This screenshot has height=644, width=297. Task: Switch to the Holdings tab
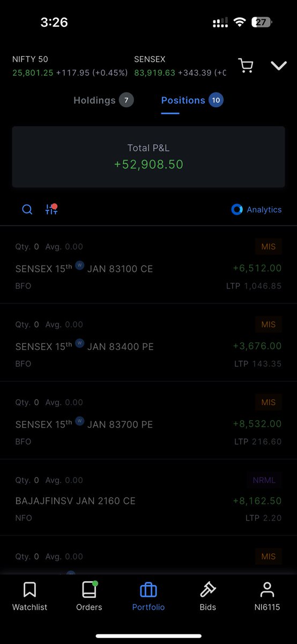click(103, 100)
